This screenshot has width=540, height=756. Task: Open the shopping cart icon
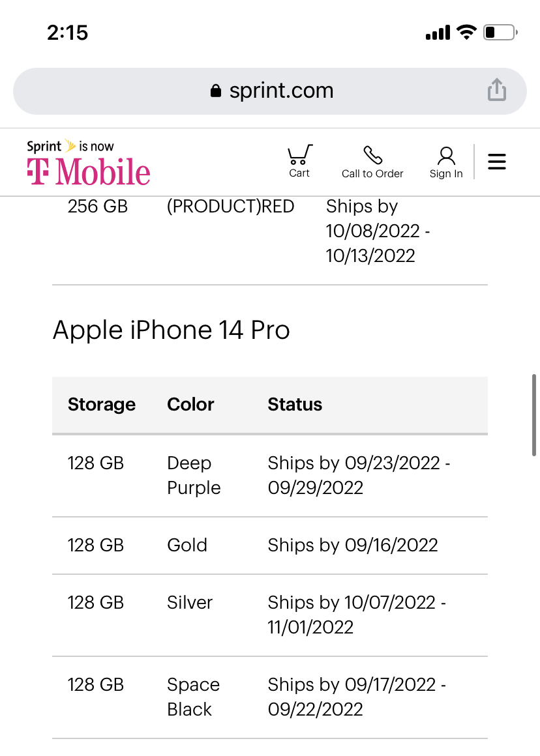coord(299,156)
